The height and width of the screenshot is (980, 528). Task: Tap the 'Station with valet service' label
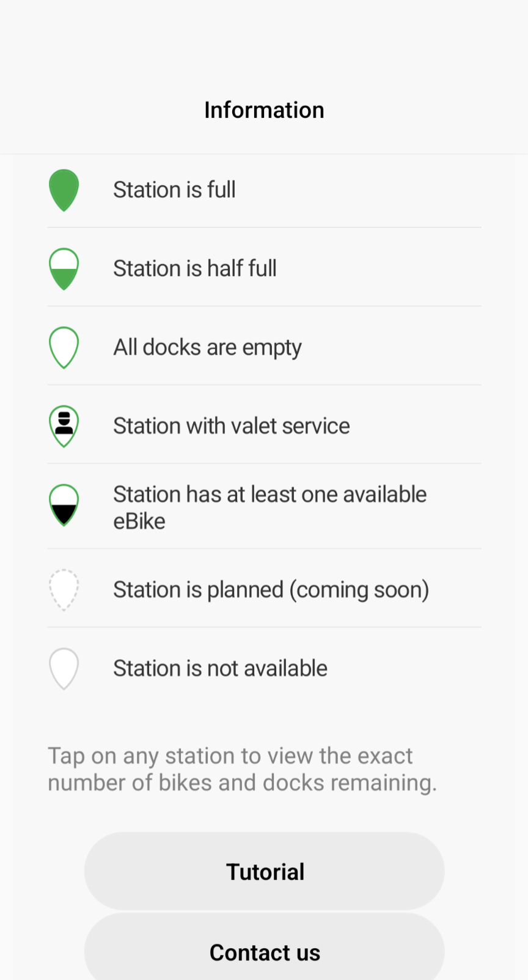pyautogui.click(x=232, y=426)
